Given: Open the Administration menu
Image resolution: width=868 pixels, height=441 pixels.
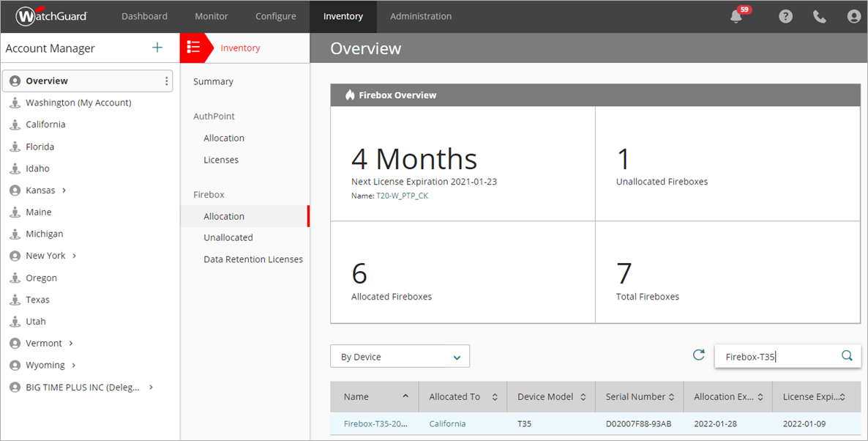Looking at the screenshot, I should [x=421, y=15].
